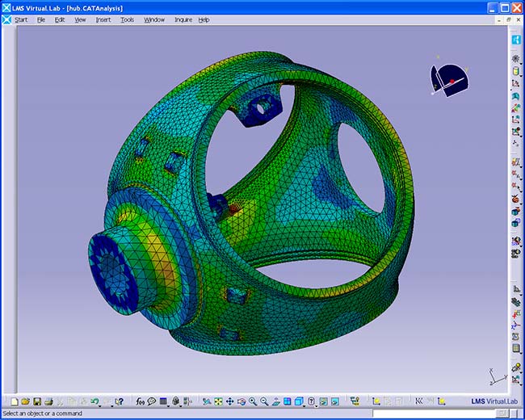Click the Zoom In magnifier icon
Viewport: 525px width, 420px height.
pos(253,401)
